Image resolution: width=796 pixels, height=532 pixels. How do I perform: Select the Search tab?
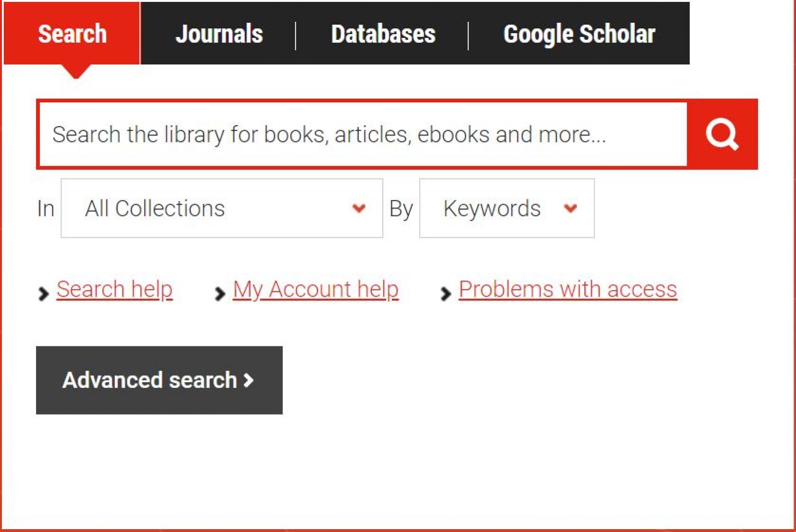tap(72, 33)
